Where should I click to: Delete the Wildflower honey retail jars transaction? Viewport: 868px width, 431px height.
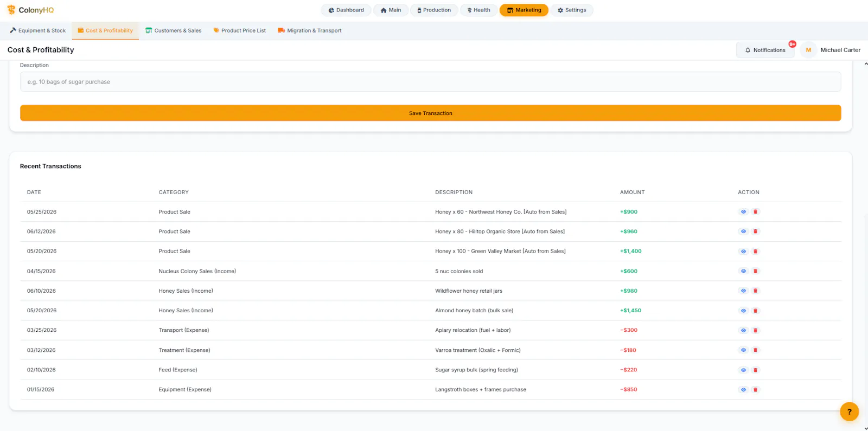point(755,291)
